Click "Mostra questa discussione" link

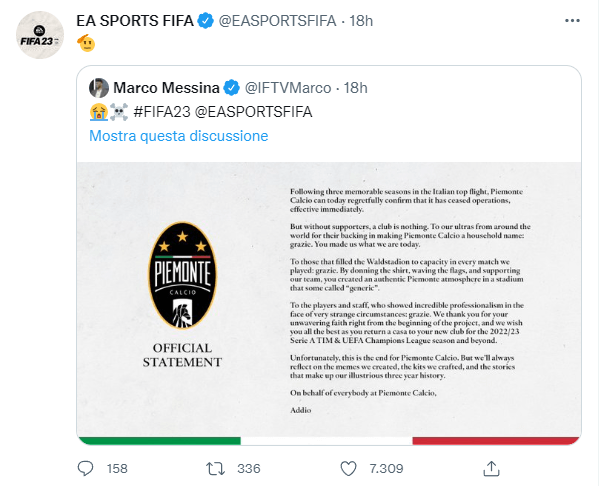[178, 135]
